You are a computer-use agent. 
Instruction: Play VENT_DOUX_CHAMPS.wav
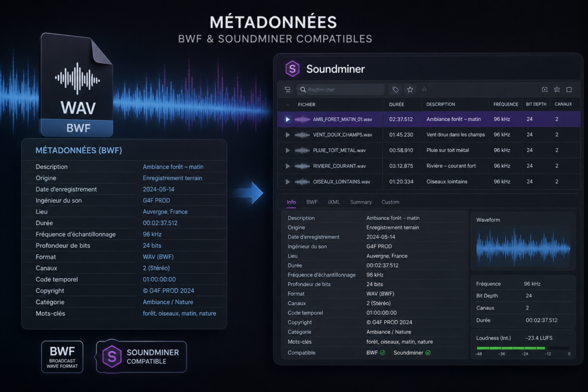tap(288, 134)
